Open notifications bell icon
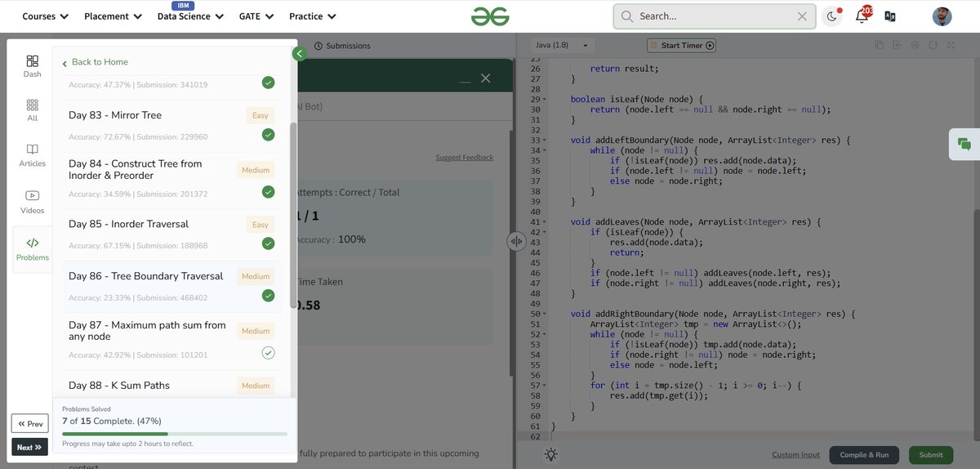The image size is (980, 469). tap(862, 16)
